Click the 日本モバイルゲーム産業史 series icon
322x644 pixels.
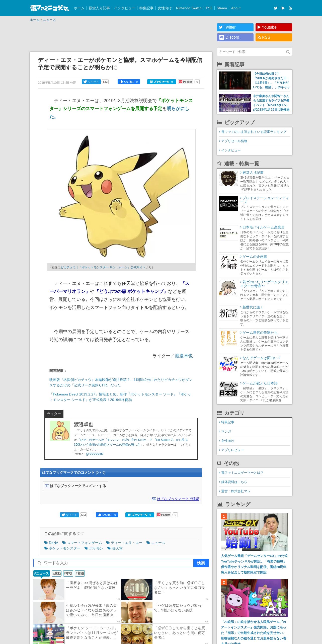click(x=228, y=233)
